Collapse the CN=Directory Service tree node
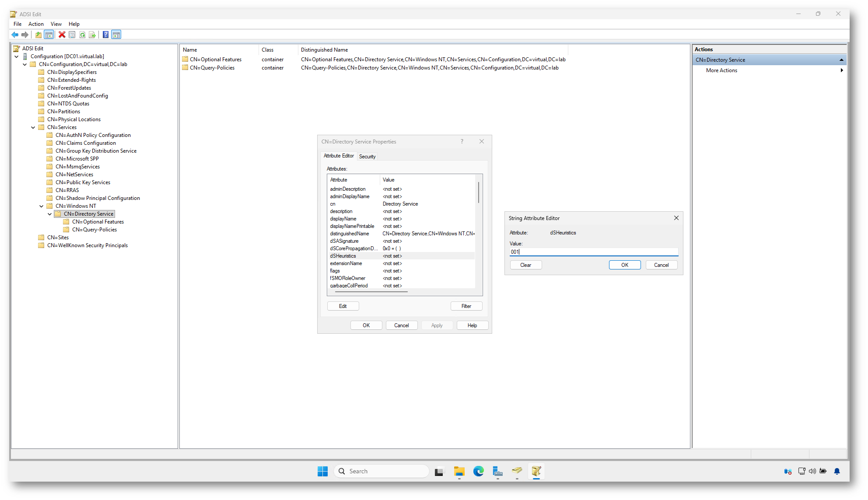 pos(50,214)
